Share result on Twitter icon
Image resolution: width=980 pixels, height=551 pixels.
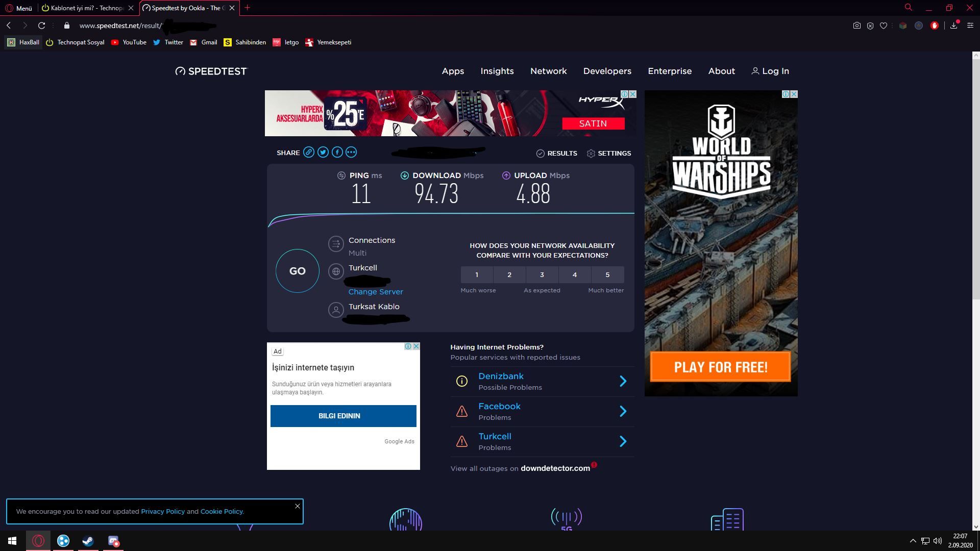(323, 152)
